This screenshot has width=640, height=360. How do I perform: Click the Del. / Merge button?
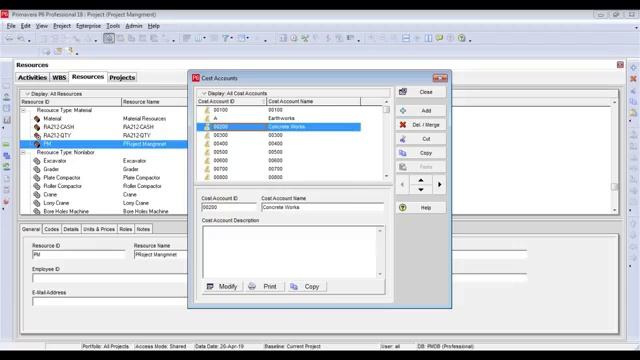coord(420,125)
